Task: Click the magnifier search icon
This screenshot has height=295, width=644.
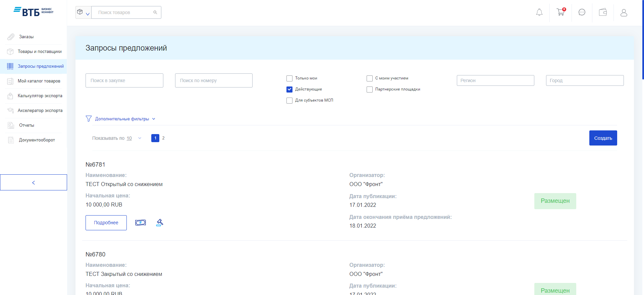Action: tap(155, 12)
